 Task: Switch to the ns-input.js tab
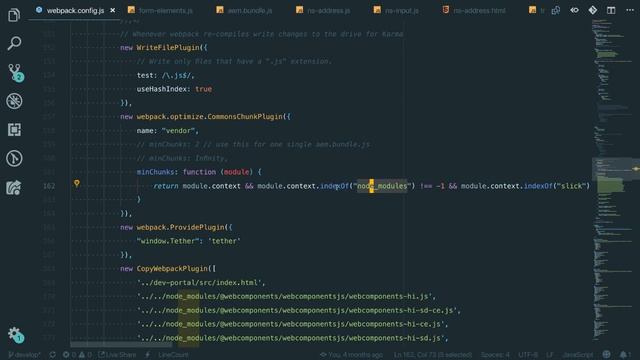tap(396, 10)
